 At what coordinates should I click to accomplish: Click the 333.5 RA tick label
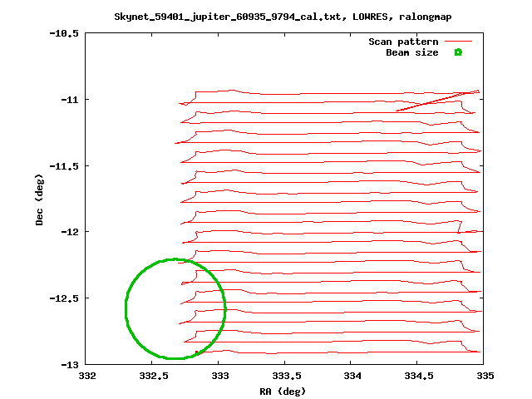tap(286, 376)
